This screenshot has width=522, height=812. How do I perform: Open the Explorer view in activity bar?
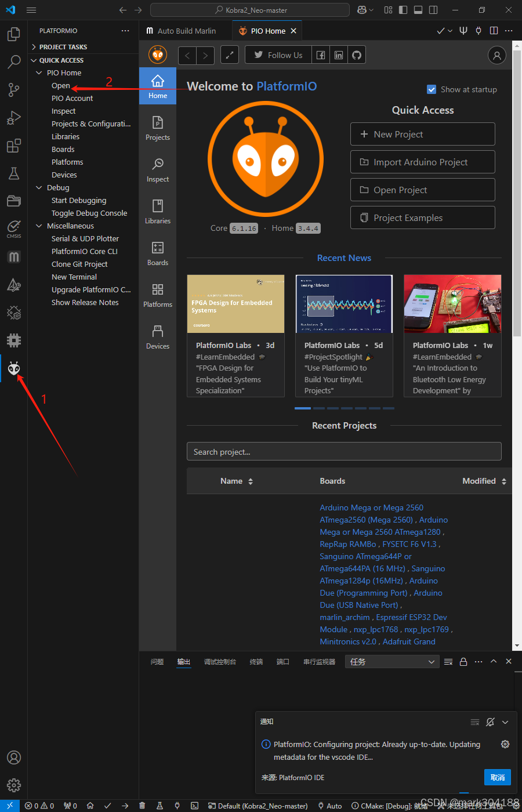[13, 34]
